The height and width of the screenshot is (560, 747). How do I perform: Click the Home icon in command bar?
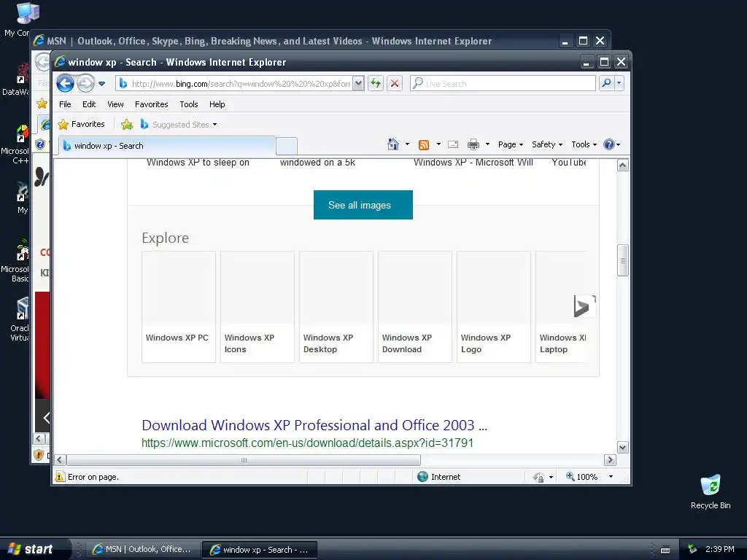click(393, 144)
